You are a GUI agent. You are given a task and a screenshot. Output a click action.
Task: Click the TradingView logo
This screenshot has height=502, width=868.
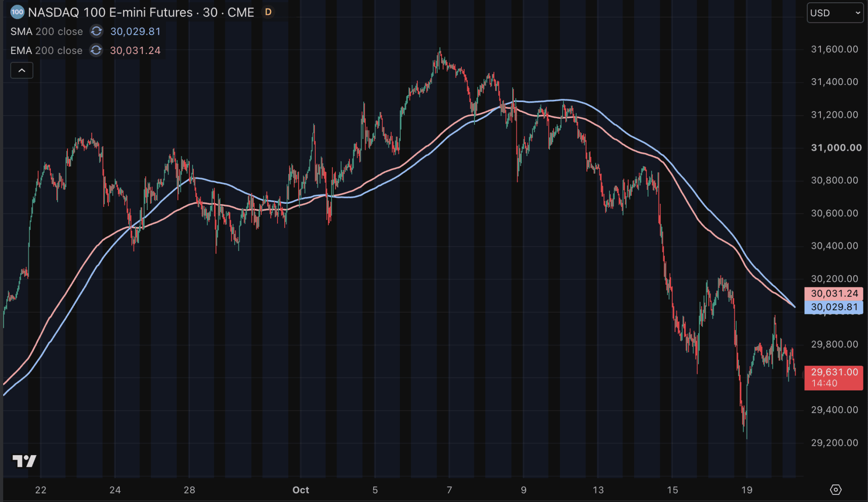(24, 461)
